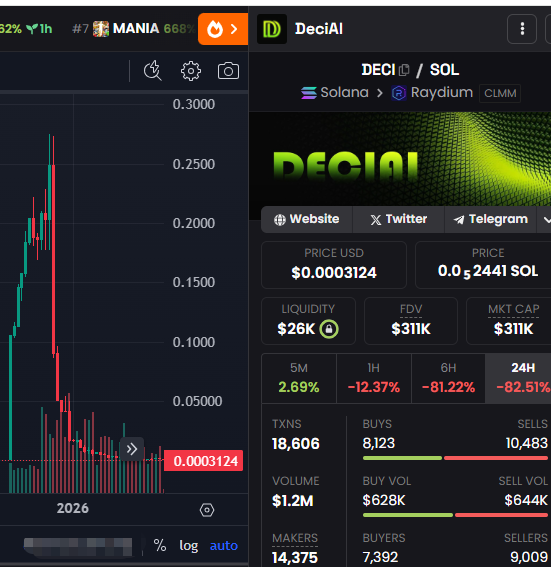Click the MANIA token thumbnail
Screen dimensions: 551x567
101,29
